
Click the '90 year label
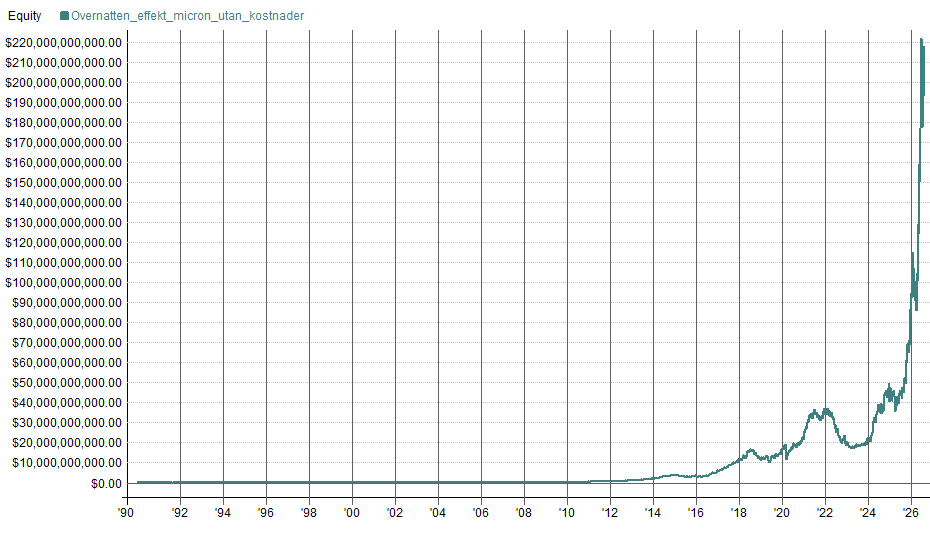pyautogui.click(x=126, y=512)
